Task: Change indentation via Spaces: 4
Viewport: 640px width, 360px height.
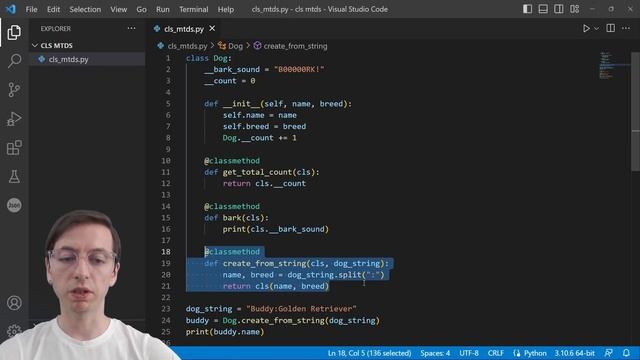Action: click(435, 353)
